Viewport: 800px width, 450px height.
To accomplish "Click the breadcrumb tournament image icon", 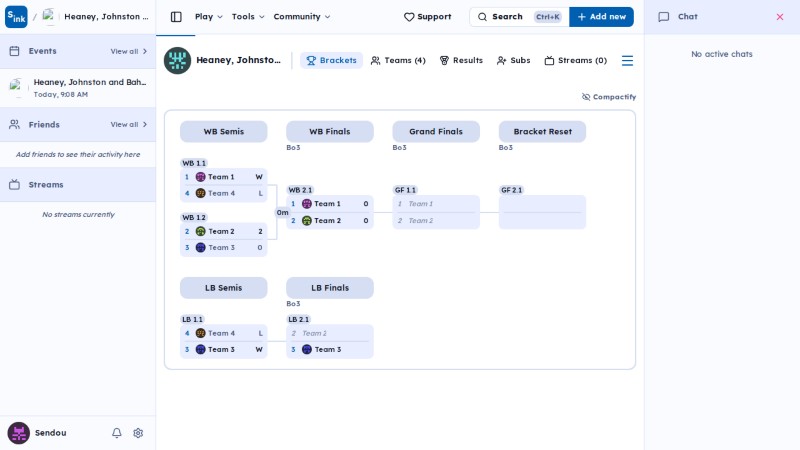I will (48, 17).
